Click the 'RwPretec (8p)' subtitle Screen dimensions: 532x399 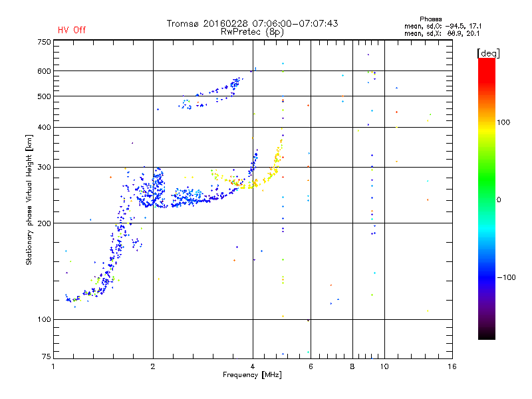252,32
